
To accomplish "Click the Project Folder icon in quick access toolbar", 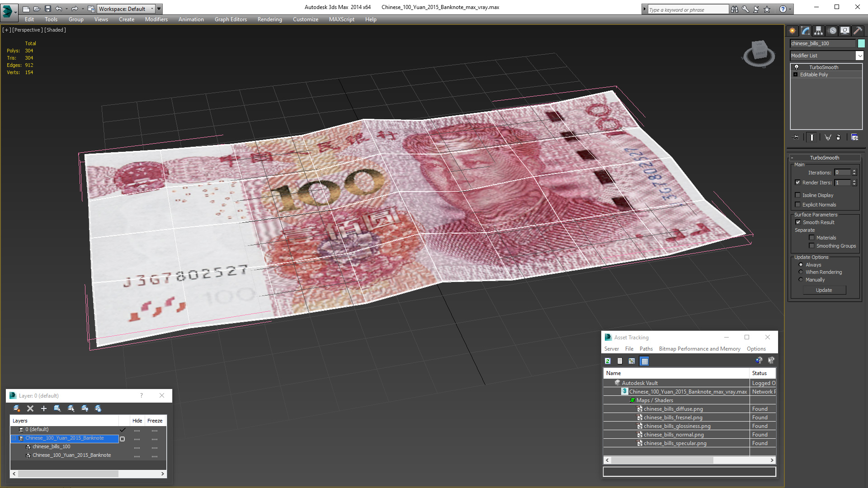I will 91,9.
